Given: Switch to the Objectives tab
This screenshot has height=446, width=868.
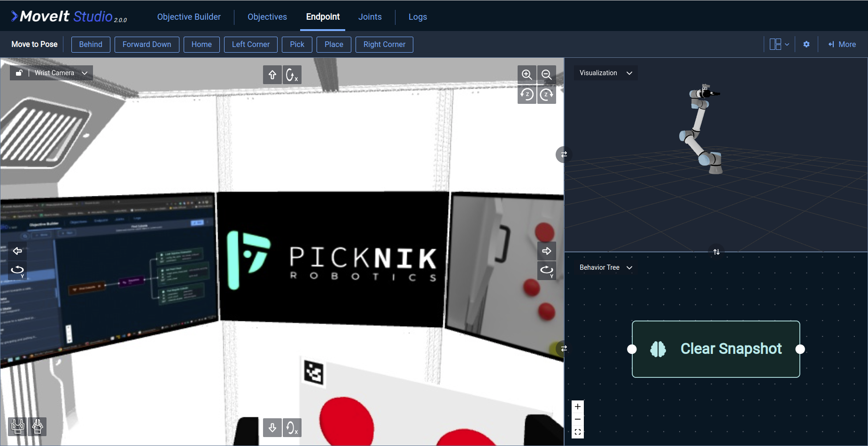Looking at the screenshot, I should [267, 17].
